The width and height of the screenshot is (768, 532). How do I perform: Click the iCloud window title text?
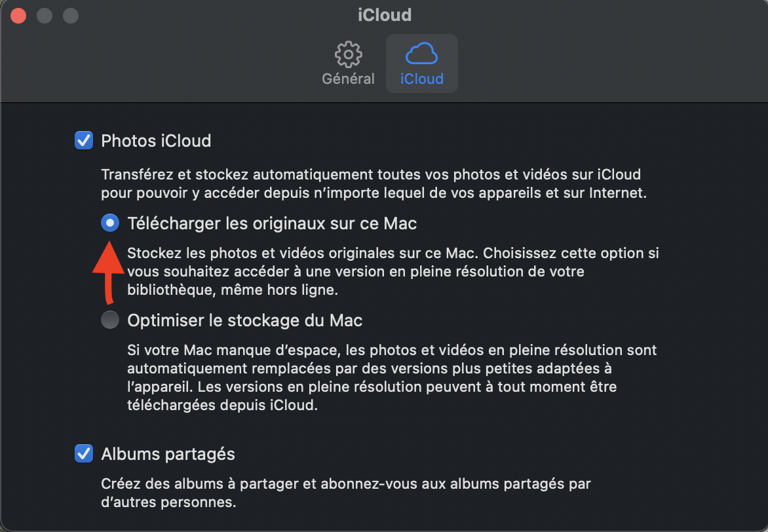[384, 14]
